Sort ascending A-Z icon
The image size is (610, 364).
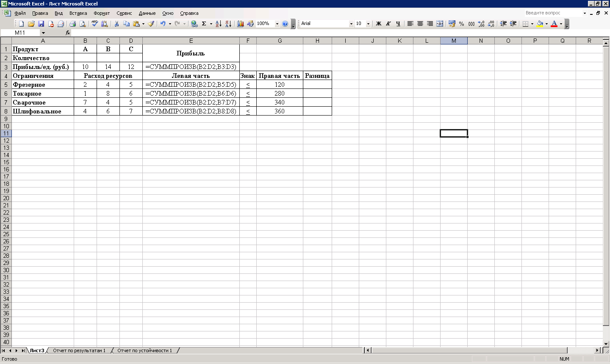pos(219,24)
